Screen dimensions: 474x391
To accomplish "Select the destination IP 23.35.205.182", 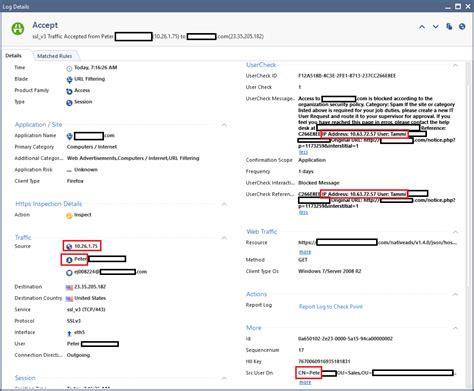I will 90,287.
